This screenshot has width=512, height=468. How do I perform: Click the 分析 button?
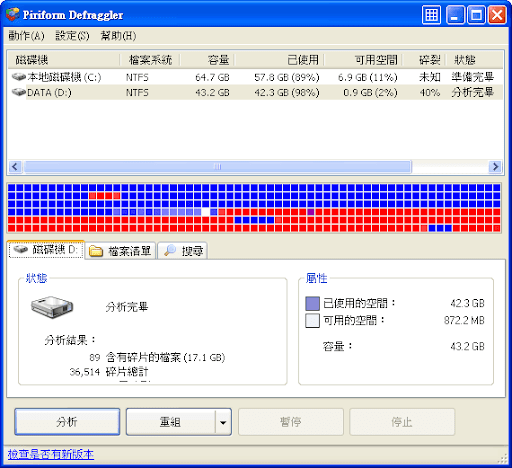coord(67,422)
